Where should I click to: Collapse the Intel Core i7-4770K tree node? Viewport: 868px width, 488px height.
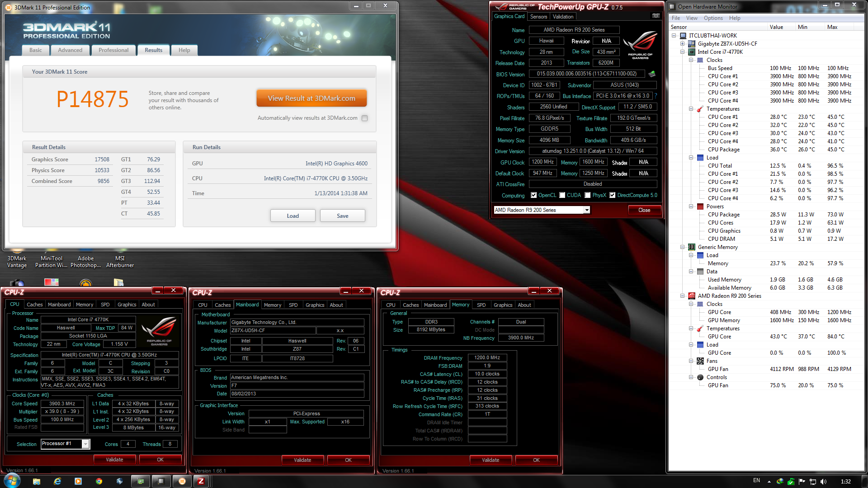pyautogui.click(x=683, y=52)
